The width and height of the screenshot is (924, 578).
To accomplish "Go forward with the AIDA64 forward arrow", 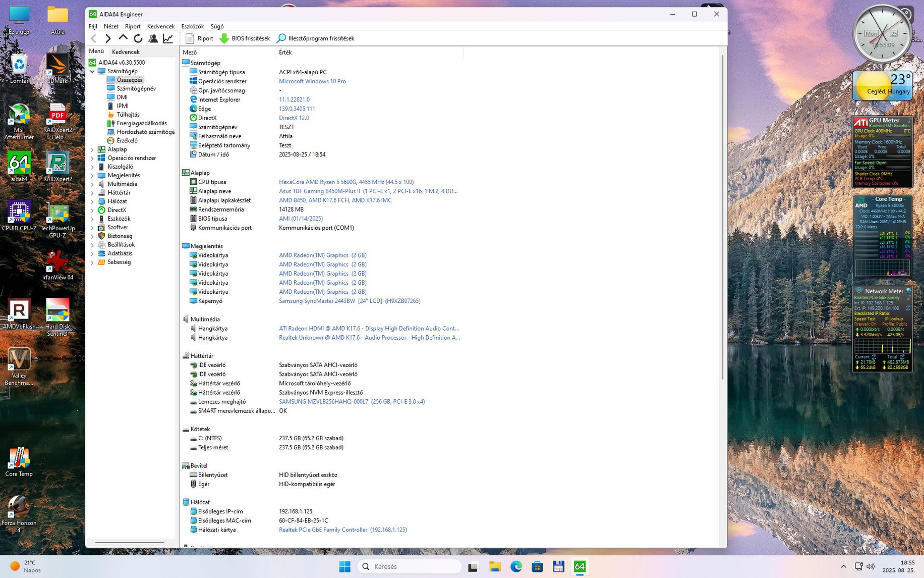I will (108, 38).
